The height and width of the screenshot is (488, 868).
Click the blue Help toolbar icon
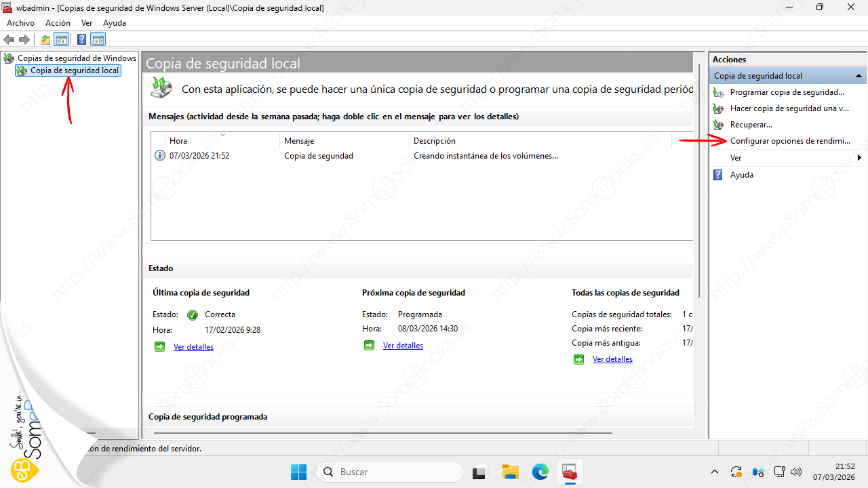(81, 39)
